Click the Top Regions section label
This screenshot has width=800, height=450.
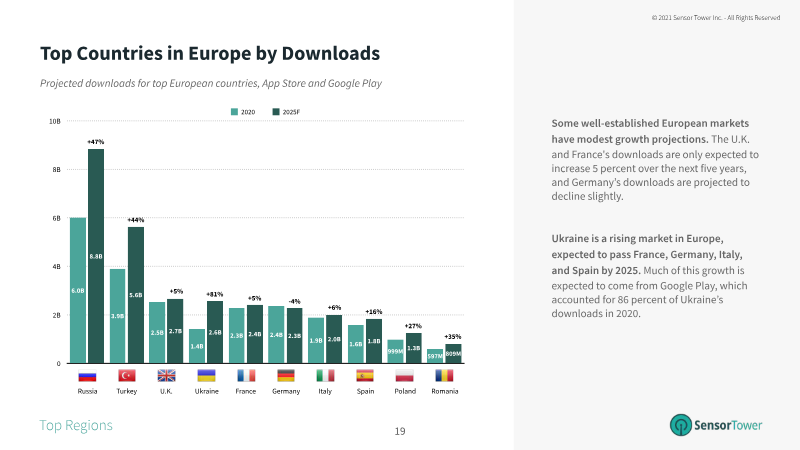pos(76,425)
